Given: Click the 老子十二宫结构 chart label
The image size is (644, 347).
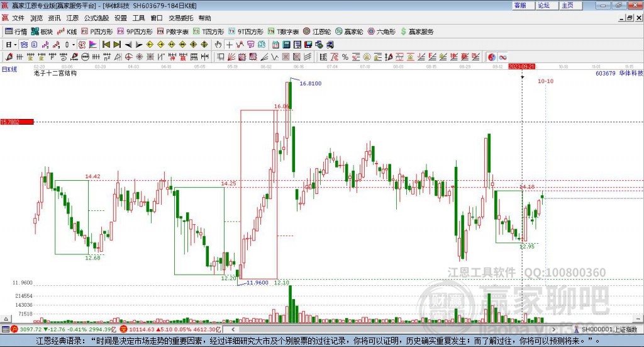Looking at the screenshot, I should 55,73.
